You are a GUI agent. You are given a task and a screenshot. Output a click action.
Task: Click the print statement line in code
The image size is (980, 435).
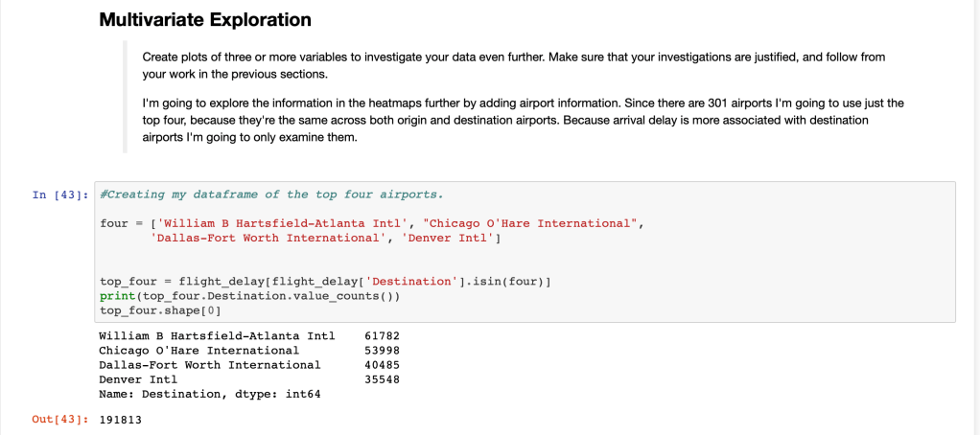coord(249,296)
